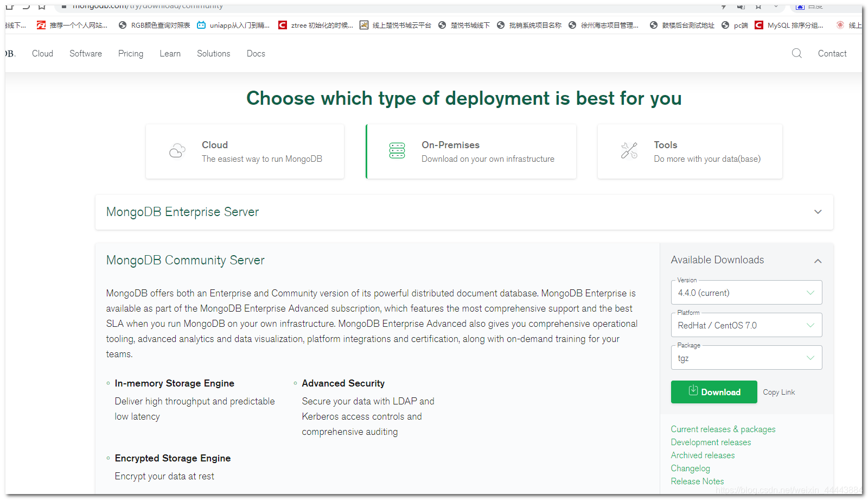Select the Tools deployment card
Viewport: 868px width, 500px height.
click(x=690, y=151)
